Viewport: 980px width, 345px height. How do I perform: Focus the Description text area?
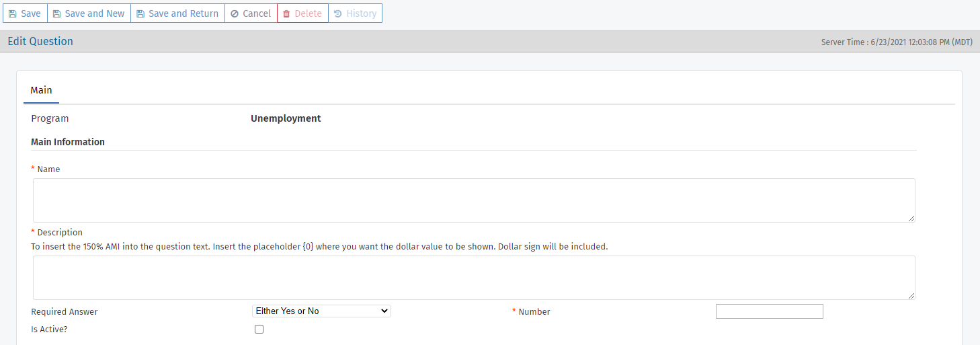click(x=473, y=278)
